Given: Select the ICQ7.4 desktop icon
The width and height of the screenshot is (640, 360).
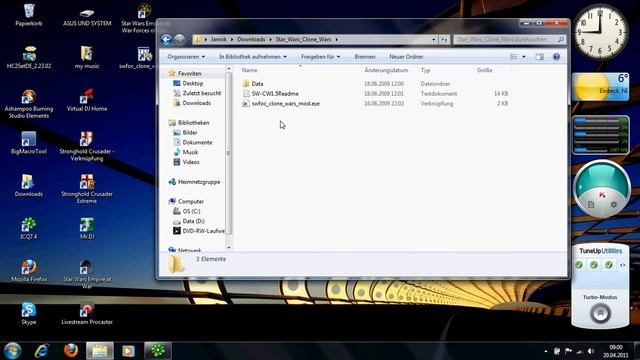Looking at the screenshot, I should (x=29, y=228).
